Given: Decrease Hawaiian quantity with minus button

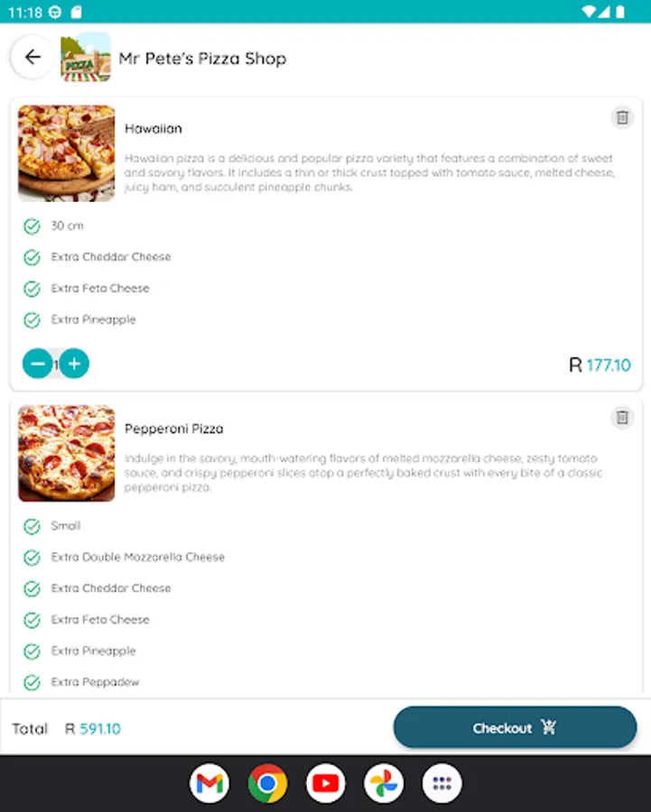Looking at the screenshot, I should click(x=37, y=364).
